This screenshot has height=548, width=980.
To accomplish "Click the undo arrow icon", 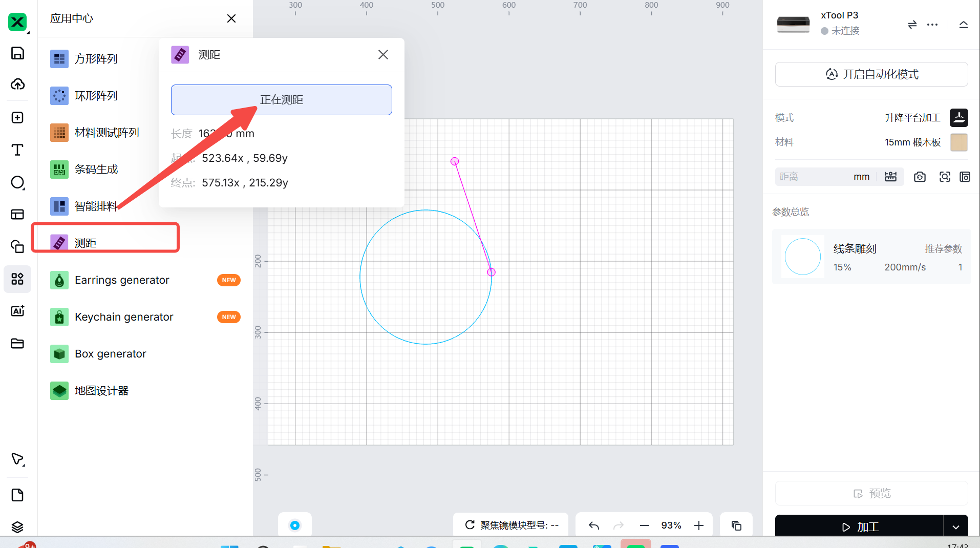I will click(x=594, y=525).
